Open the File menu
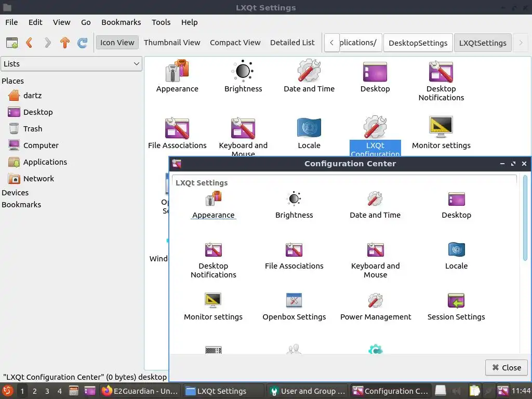This screenshot has width=532, height=399. [11, 22]
